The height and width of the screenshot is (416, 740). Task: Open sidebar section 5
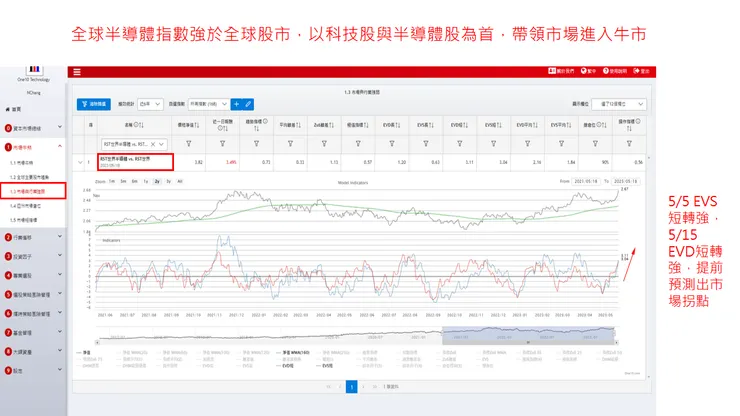coord(33,294)
